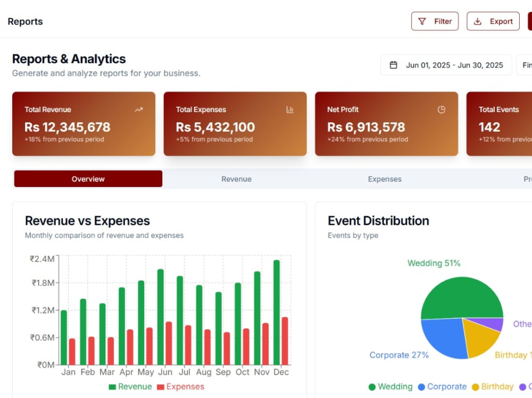Toggle the Revenue legend item in bar chart
Viewport: 532px width, 398px height.
click(130, 386)
